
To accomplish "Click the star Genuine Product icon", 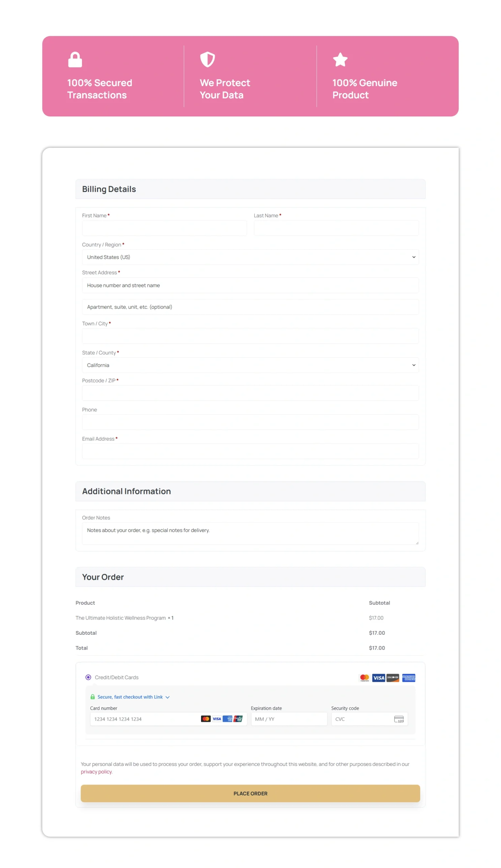I will 340,60.
